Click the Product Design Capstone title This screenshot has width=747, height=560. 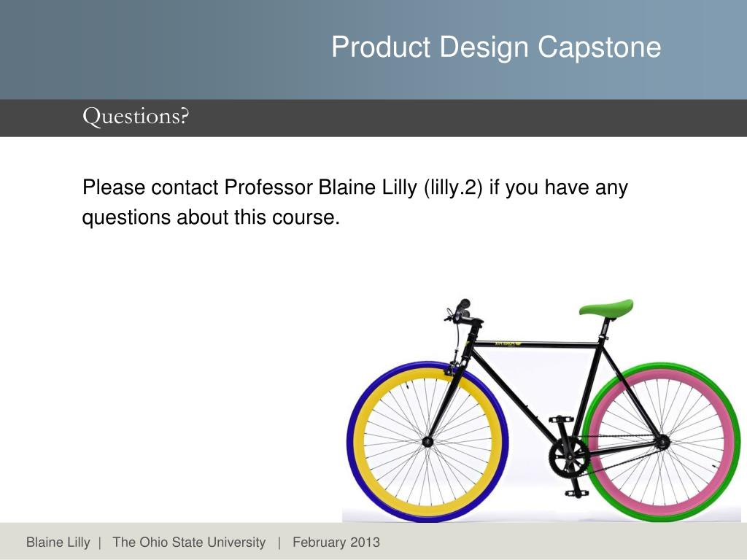tap(496, 47)
